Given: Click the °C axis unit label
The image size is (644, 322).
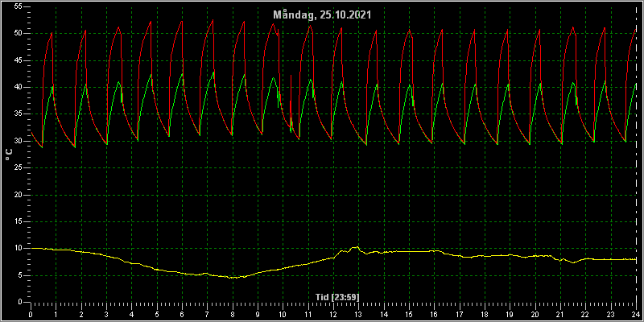Looking at the screenshot, I should tap(10, 155).
